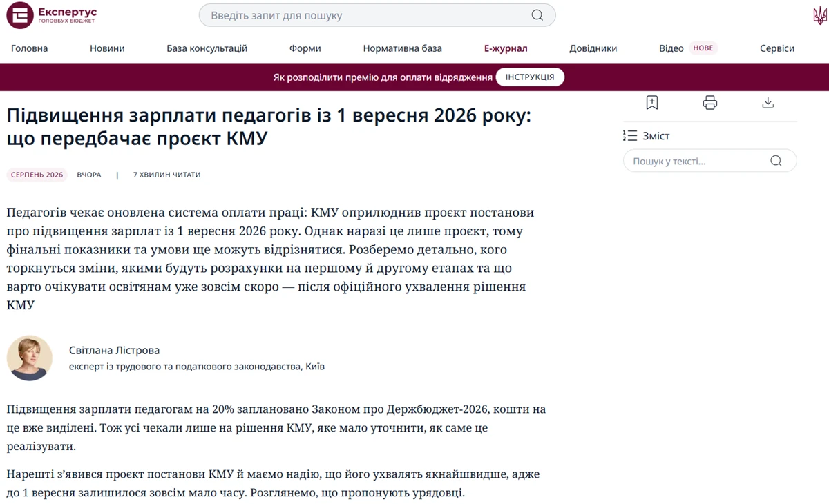Focus the main search input field
This screenshot has width=829, height=504.
click(377, 15)
